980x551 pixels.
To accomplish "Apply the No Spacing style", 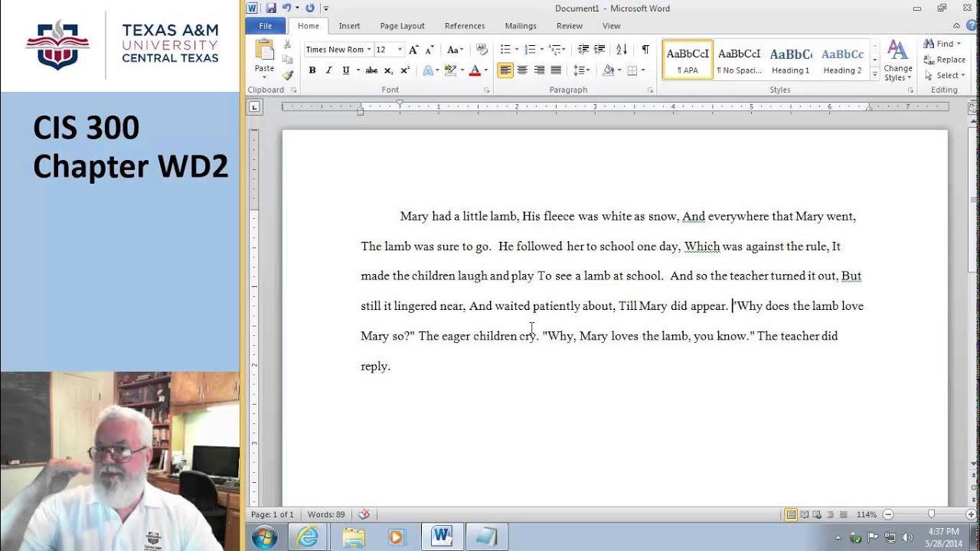I will click(739, 60).
